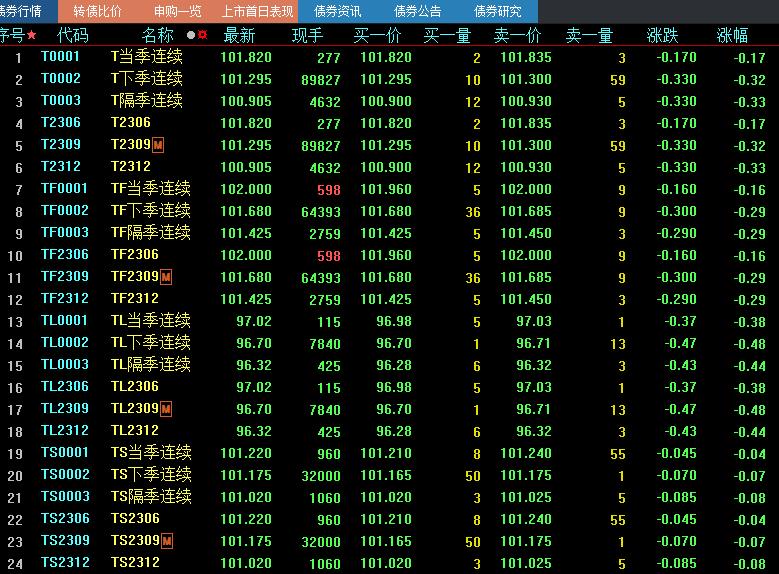Viewport: 779px width, 574px height.
Task: Click the 现手 column header
Action: [307, 35]
